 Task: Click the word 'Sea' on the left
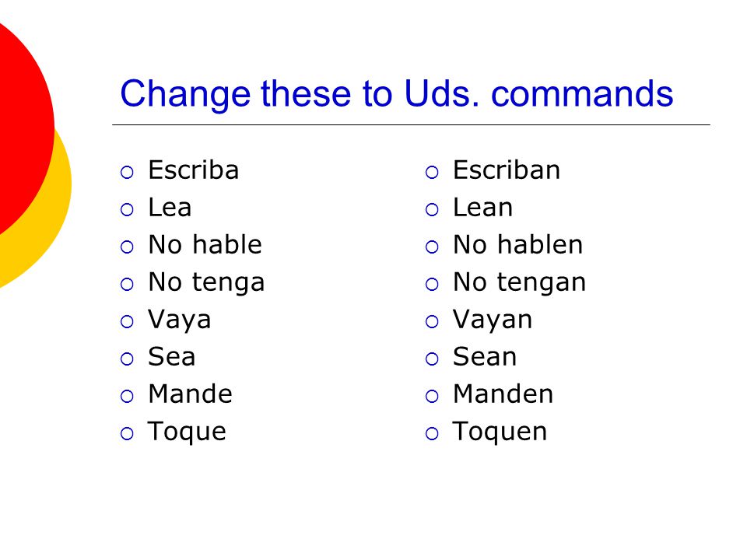tap(171, 357)
